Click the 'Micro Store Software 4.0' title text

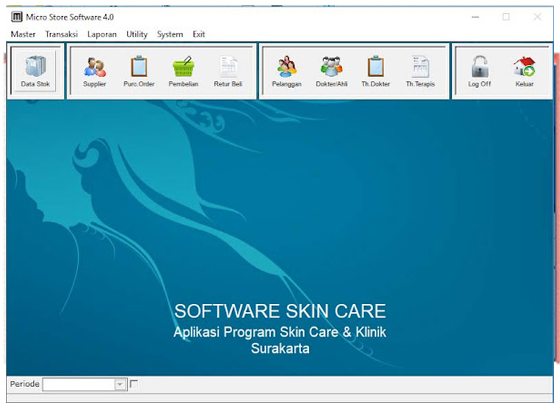(70, 17)
